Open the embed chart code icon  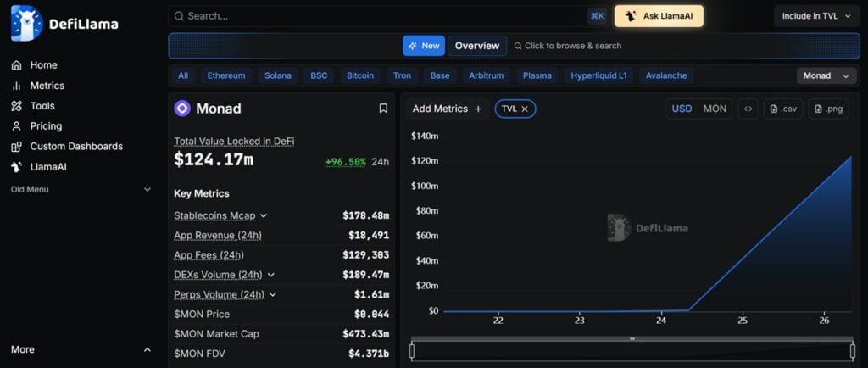[747, 109]
